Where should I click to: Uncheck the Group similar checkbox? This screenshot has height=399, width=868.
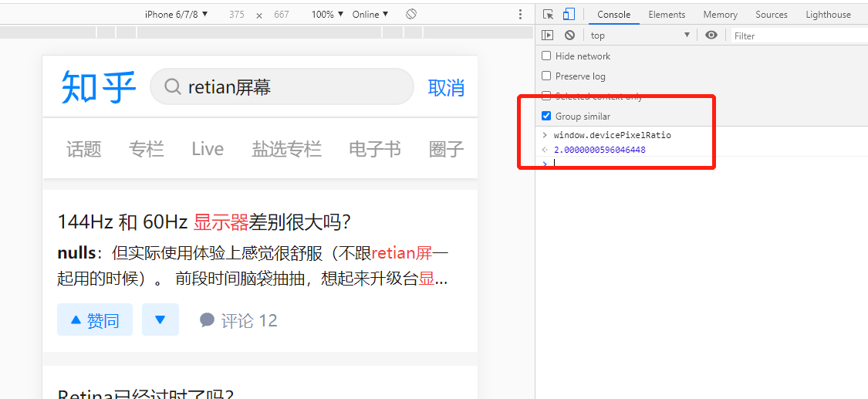546,117
